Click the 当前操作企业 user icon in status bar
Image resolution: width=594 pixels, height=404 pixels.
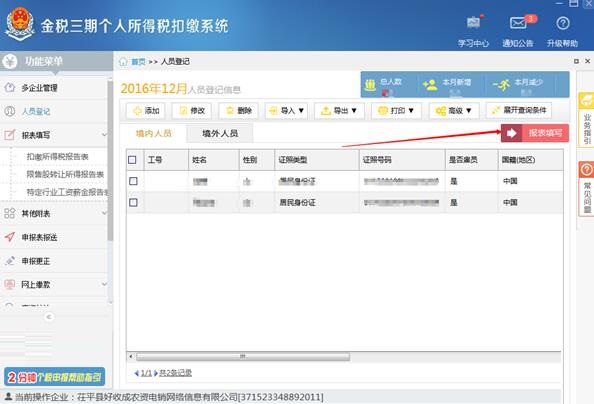point(8,396)
